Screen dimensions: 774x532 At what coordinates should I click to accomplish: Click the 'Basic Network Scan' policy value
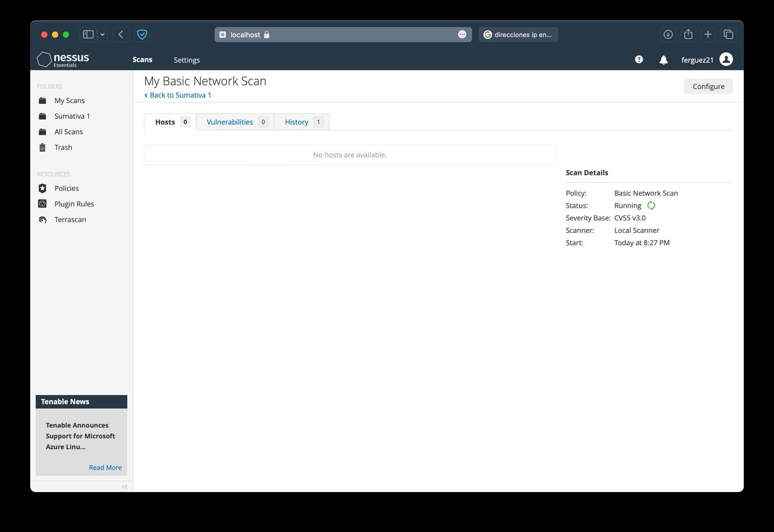[x=646, y=193]
